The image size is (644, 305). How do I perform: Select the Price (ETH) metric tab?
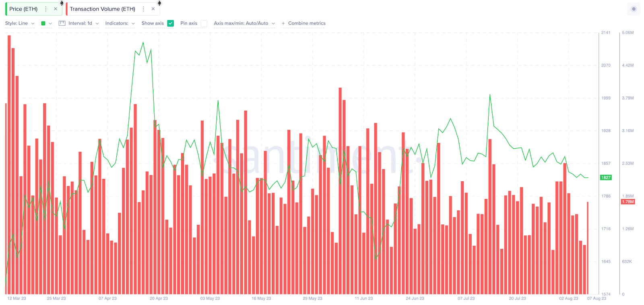[x=23, y=9]
